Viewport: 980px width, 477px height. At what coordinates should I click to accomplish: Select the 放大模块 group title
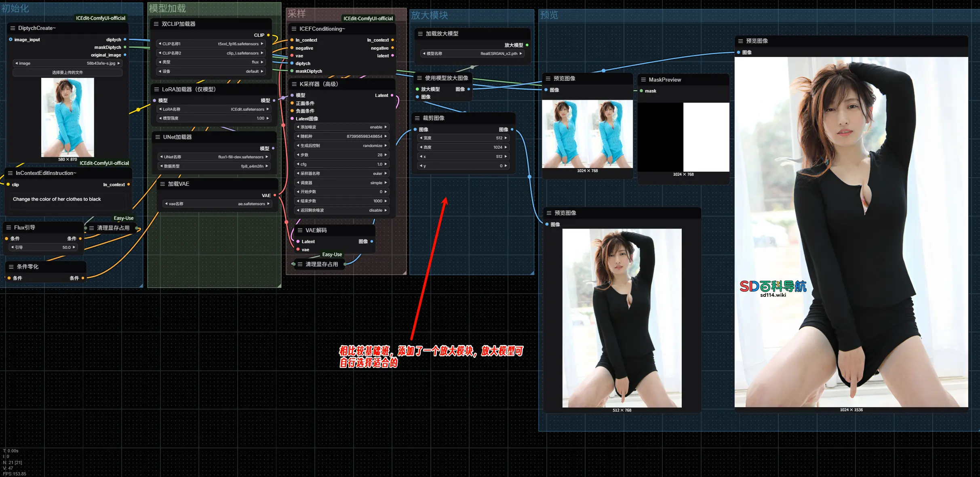click(430, 15)
